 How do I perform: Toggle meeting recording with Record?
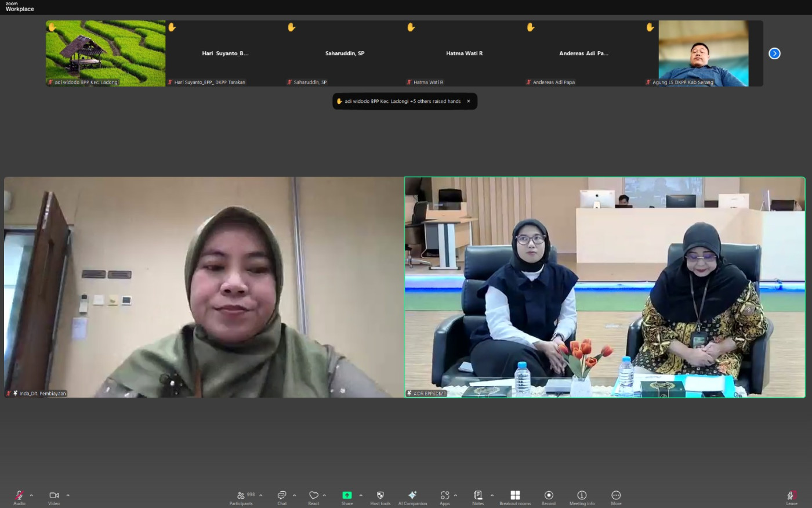[x=549, y=496]
